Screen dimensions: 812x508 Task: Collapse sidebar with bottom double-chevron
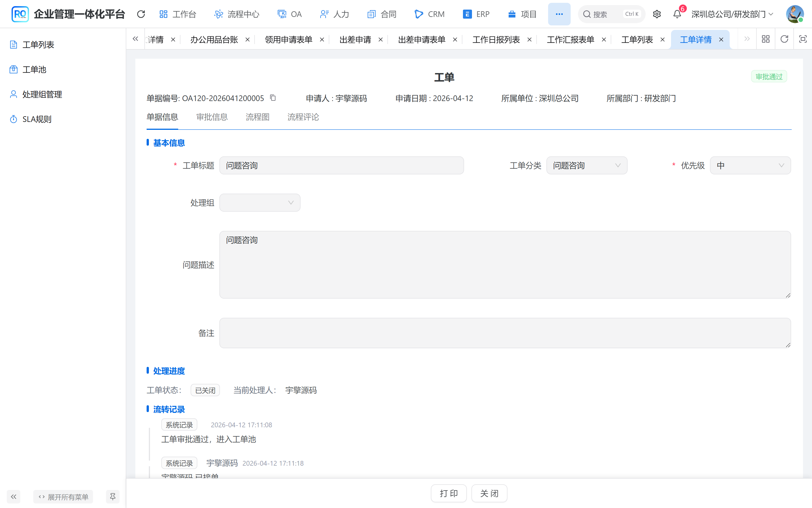point(14,497)
